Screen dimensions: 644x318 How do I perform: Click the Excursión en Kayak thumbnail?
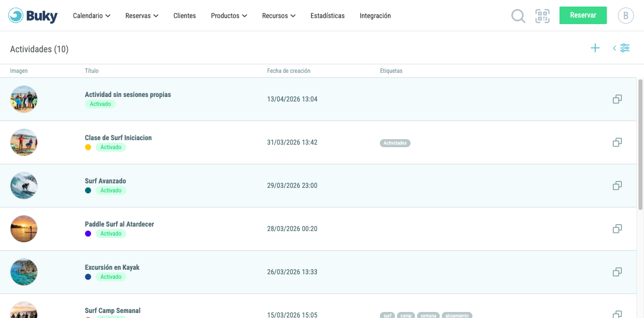click(24, 272)
